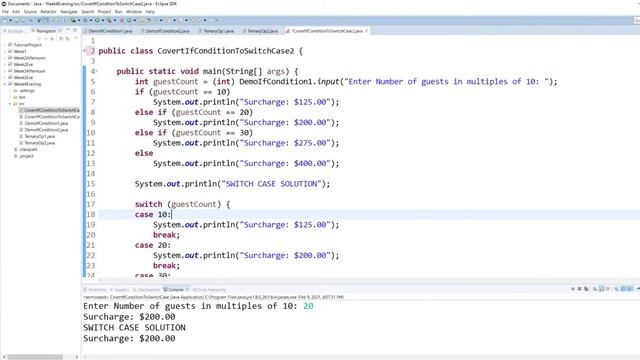Screen dimensions: 640x360
Task: Open the File menu
Action: coord(5,12)
